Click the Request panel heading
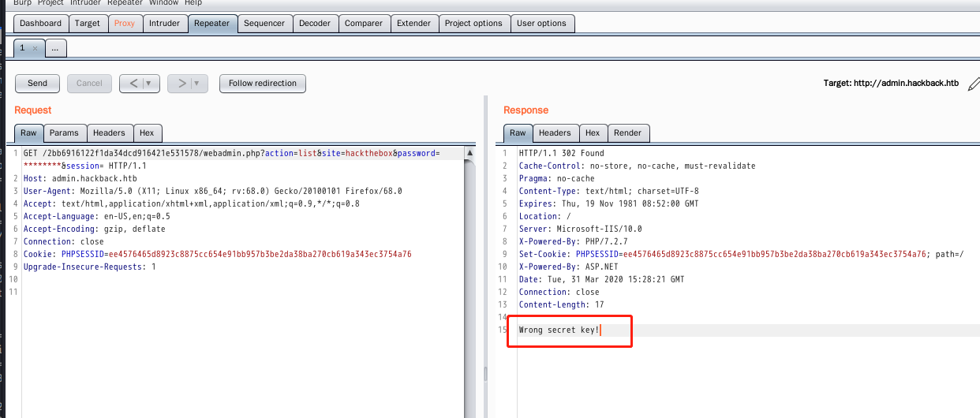This screenshot has height=418, width=980. click(33, 110)
